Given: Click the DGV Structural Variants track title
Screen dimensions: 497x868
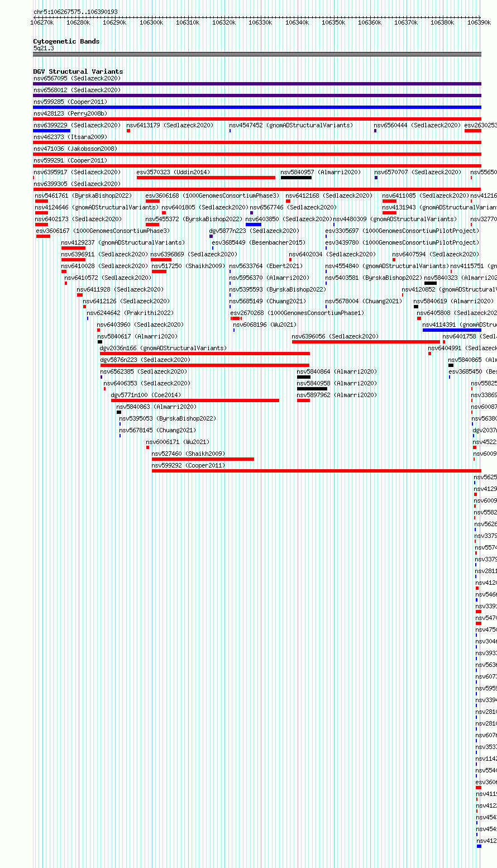Looking at the screenshot, I should pos(78,71).
